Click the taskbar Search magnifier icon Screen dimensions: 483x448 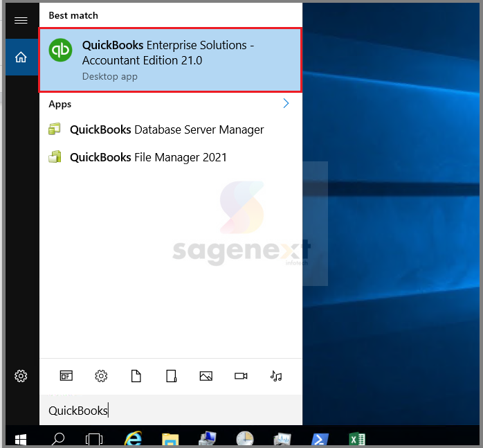(x=58, y=439)
